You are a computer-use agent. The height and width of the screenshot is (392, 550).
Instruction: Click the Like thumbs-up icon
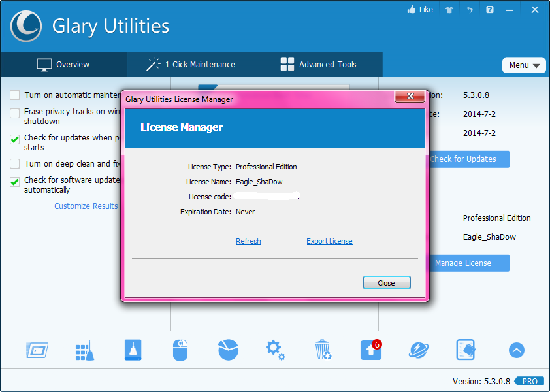tap(412, 10)
